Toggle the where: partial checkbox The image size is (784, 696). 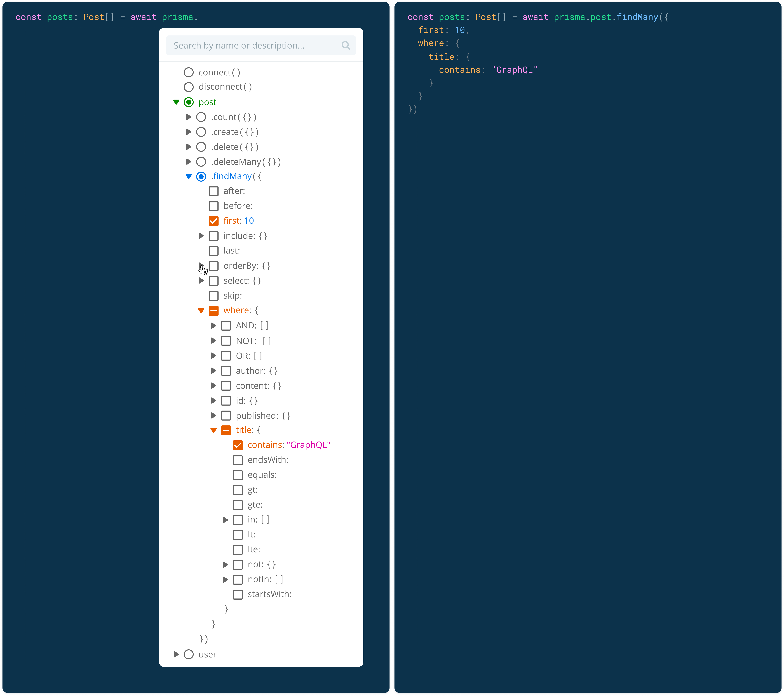point(214,311)
